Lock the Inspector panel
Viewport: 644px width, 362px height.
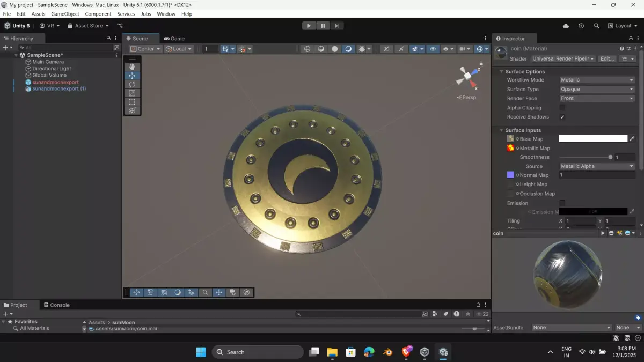click(631, 39)
